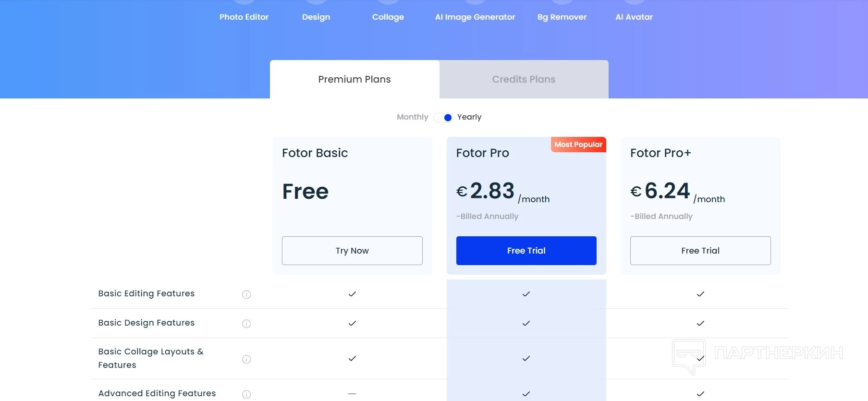Toggle the Monthly/Yearly billing switch
The width and height of the screenshot is (868, 401).
443,118
